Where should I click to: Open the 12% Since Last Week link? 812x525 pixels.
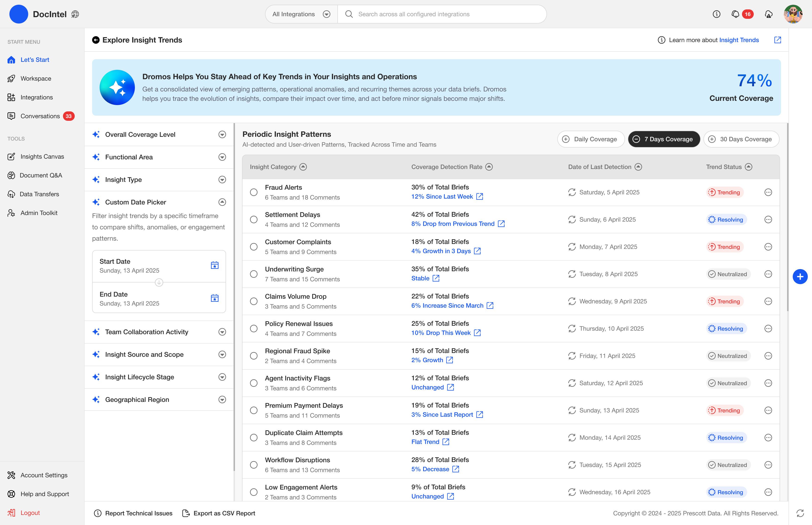[x=442, y=197]
